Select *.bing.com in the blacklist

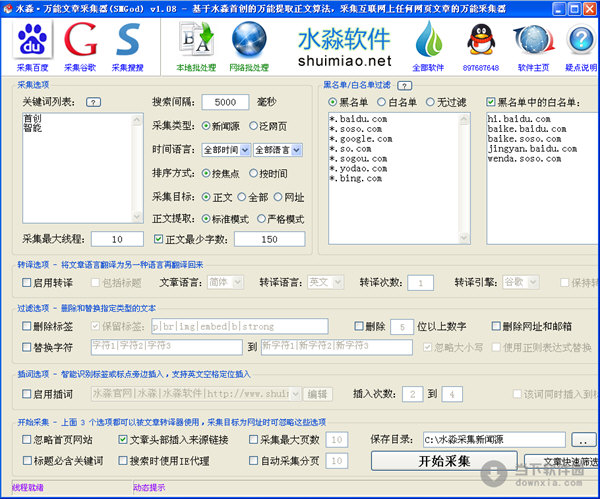point(355,178)
